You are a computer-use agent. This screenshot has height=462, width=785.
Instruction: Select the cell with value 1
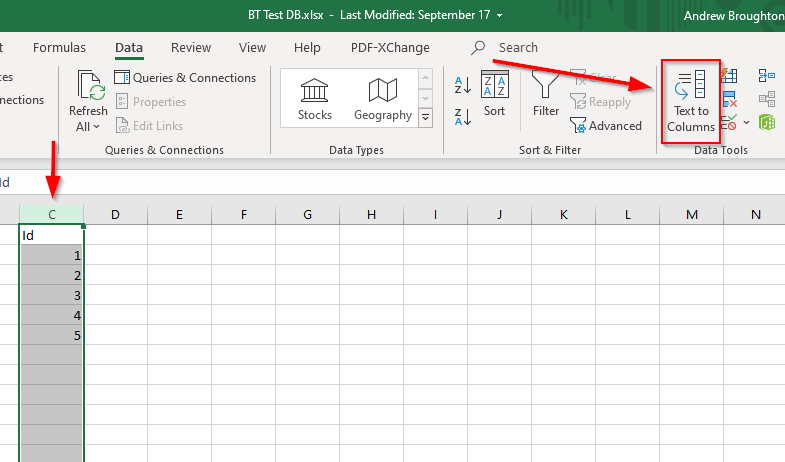pos(52,255)
